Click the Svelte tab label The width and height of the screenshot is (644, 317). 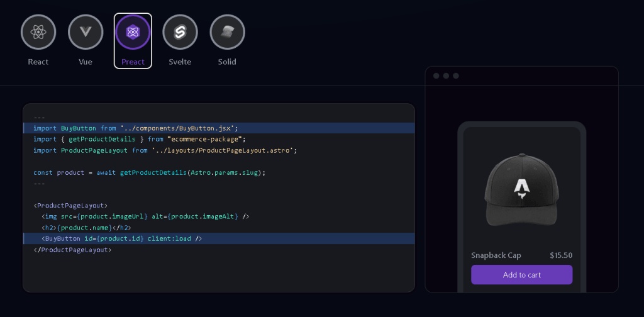coord(180,62)
